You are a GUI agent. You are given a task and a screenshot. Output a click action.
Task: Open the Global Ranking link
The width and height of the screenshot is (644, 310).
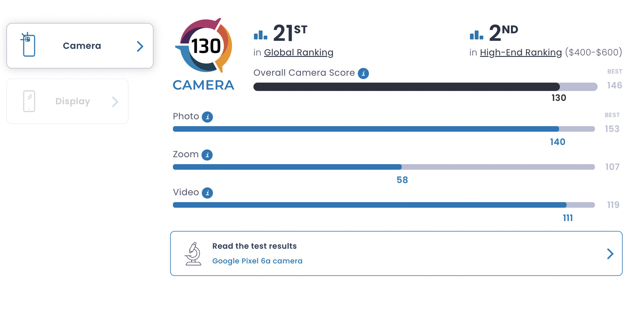[x=299, y=53]
